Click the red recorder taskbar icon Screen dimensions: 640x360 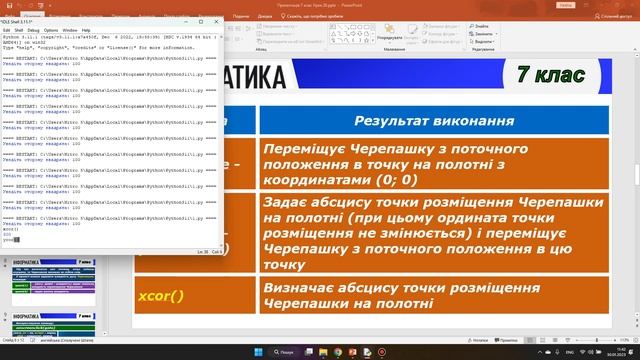382,352
